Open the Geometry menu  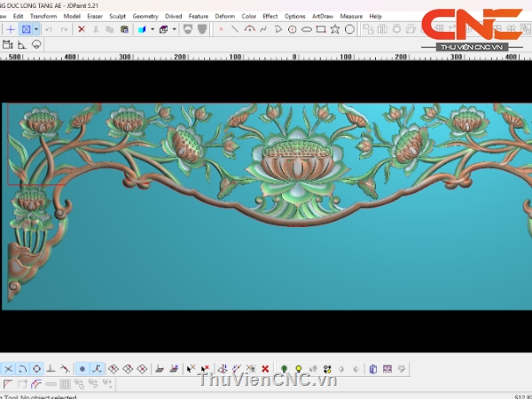[145, 16]
